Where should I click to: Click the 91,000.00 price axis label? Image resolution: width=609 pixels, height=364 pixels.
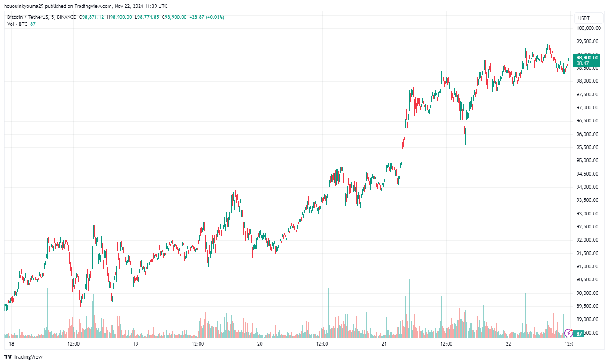(x=587, y=267)
